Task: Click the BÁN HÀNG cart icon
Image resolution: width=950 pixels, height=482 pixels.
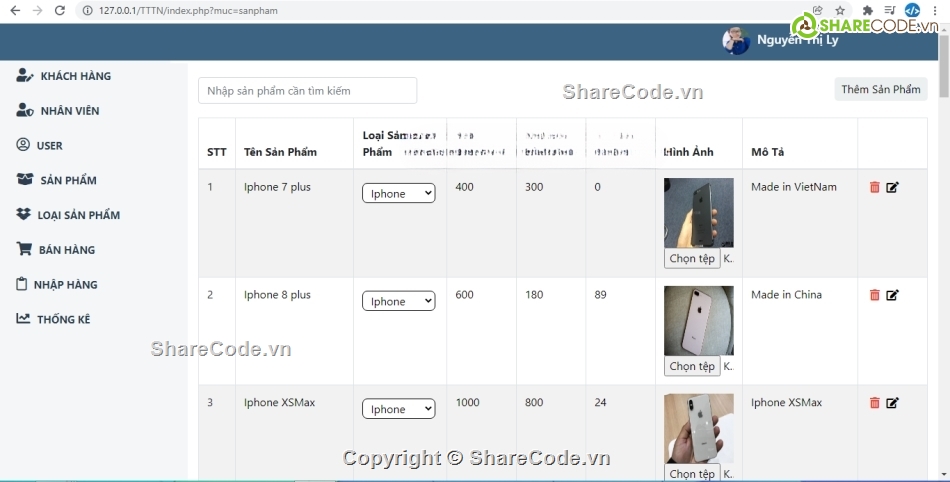Action: tap(24, 249)
